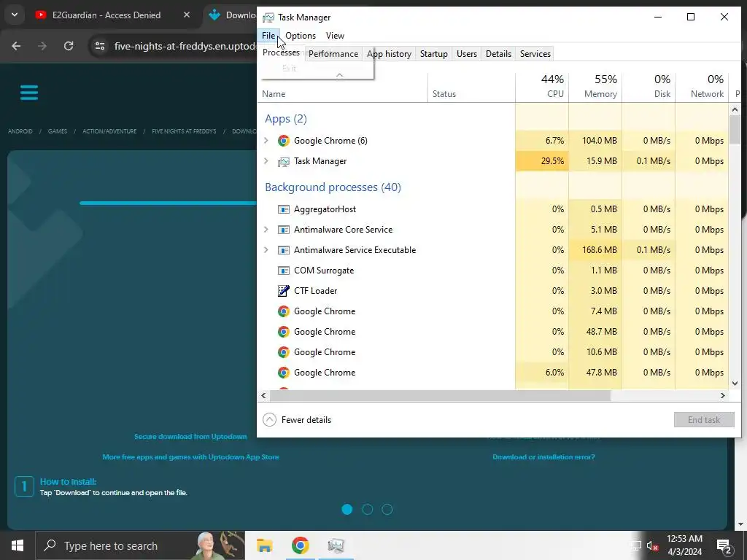Click the Fewer details circle arrow icon
Screen dimensions: 747x560
(x=270, y=419)
